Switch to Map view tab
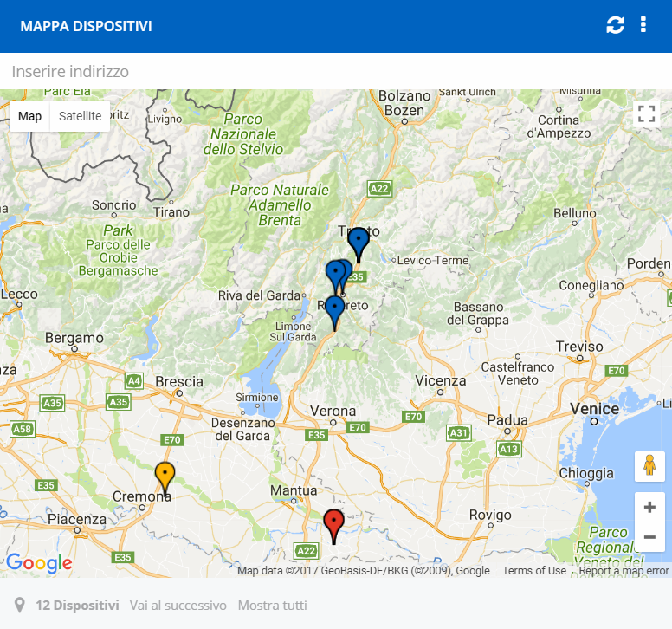 (29, 116)
